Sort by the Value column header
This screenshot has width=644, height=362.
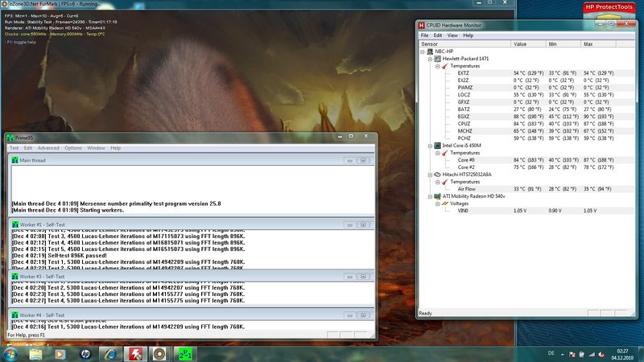(x=529, y=44)
